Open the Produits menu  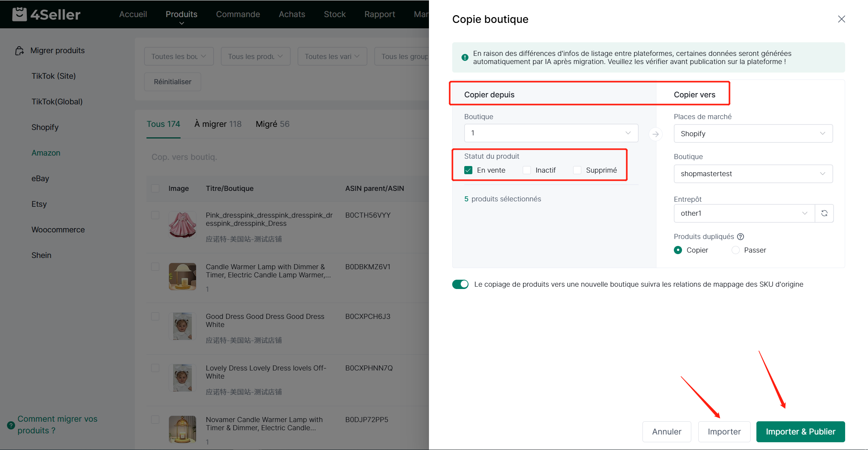point(181,14)
